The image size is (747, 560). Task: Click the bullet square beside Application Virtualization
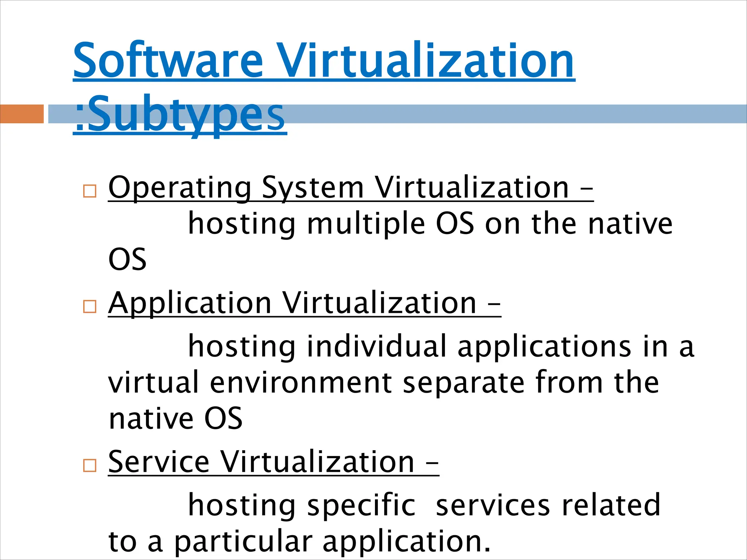click(x=90, y=307)
